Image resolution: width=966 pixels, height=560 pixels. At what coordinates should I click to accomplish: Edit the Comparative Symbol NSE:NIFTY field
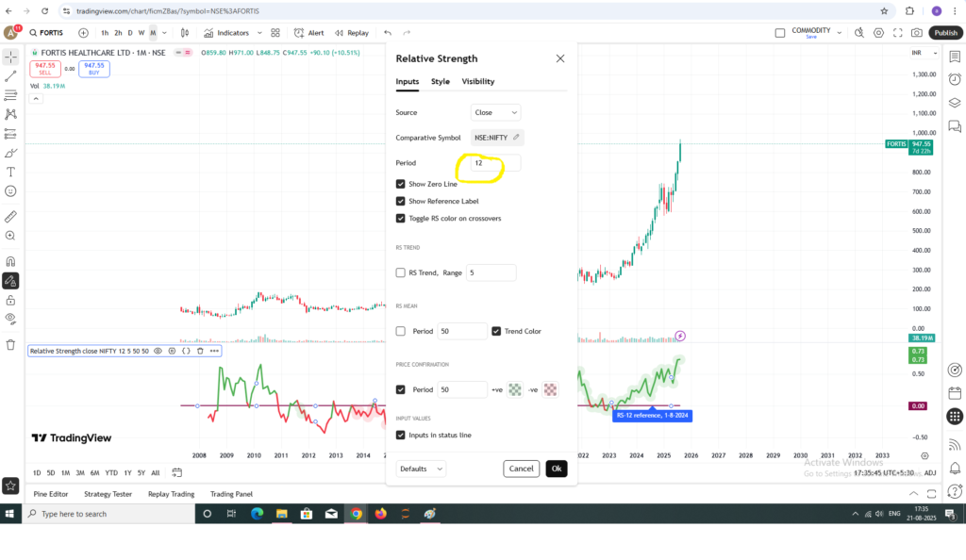click(497, 138)
